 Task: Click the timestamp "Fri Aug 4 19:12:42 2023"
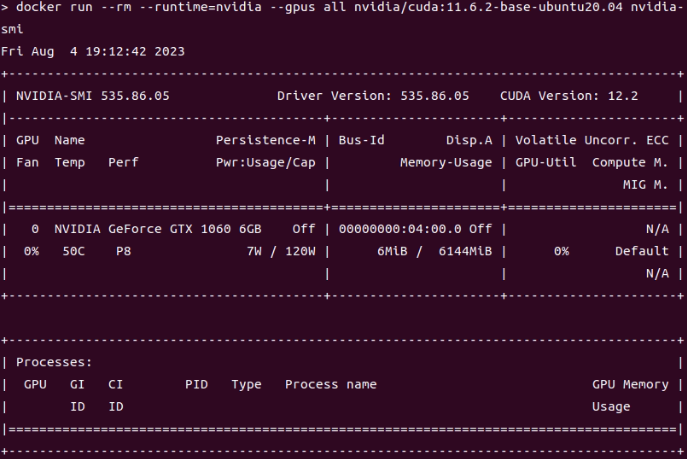(x=93, y=52)
